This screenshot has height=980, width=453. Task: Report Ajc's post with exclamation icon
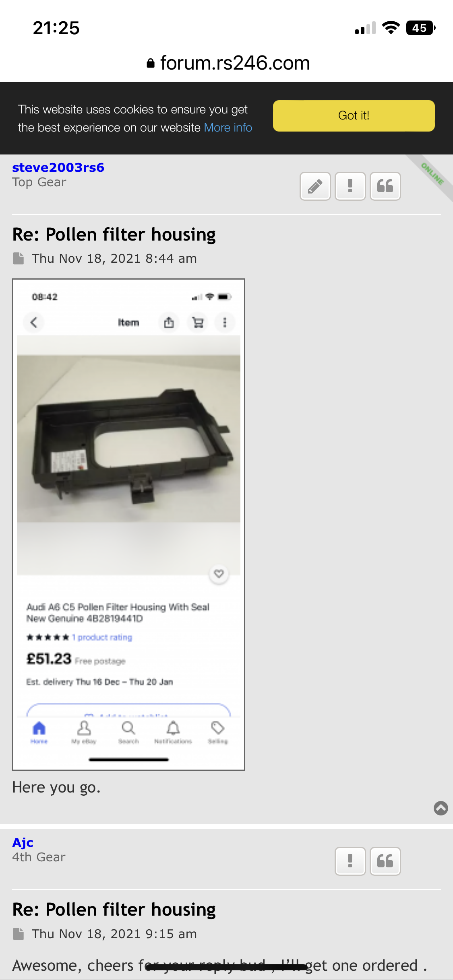[x=350, y=861]
